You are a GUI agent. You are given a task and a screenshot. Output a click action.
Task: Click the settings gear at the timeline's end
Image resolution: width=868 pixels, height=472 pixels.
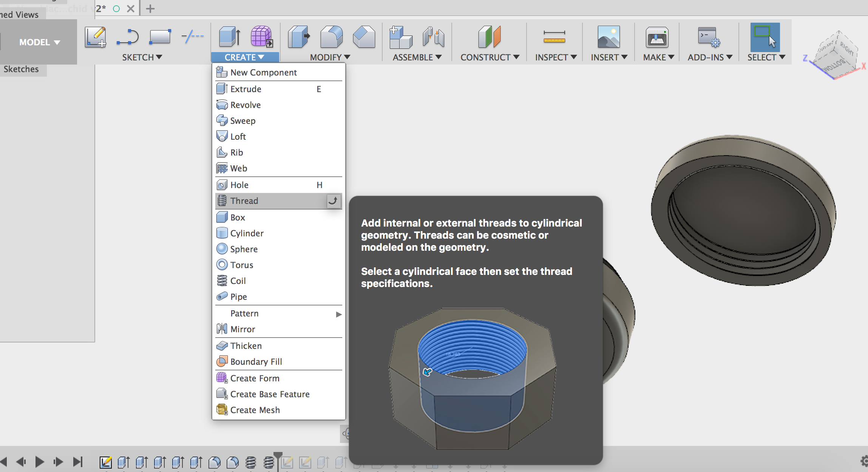(864, 461)
